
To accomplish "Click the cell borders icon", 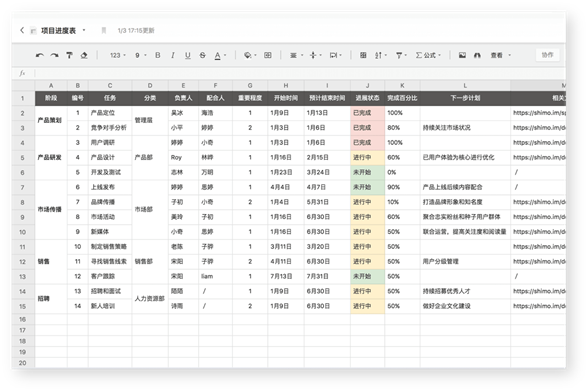I will click(x=268, y=55).
